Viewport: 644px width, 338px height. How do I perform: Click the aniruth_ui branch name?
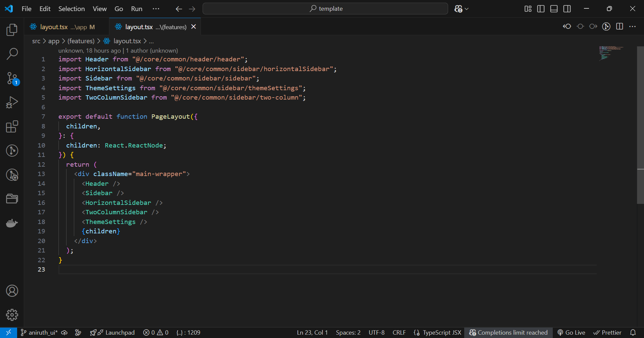coord(43,332)
